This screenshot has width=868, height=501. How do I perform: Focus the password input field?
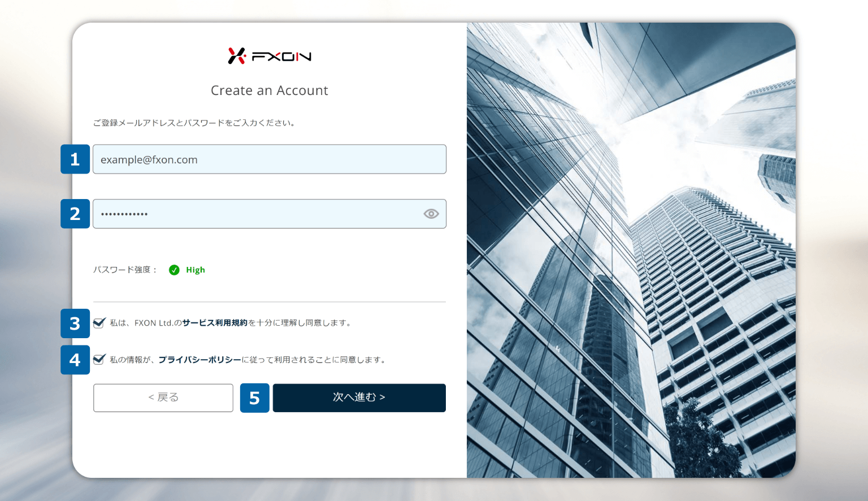[270, 214]
